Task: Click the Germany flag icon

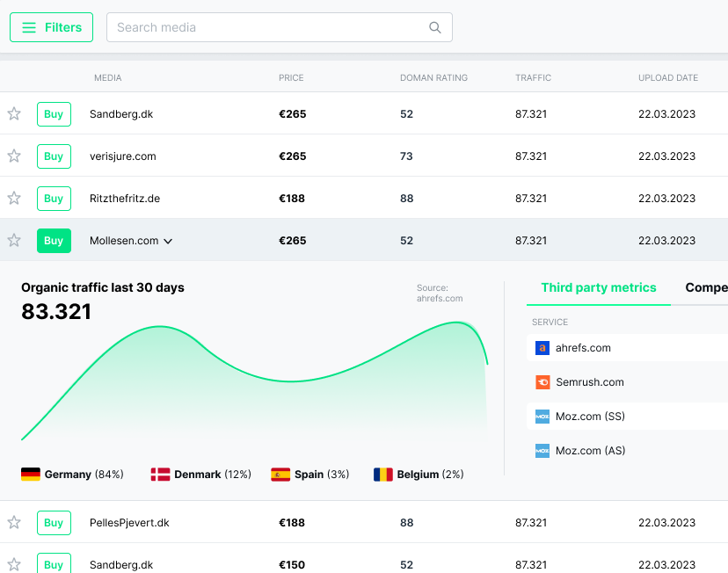Action: 31,475
